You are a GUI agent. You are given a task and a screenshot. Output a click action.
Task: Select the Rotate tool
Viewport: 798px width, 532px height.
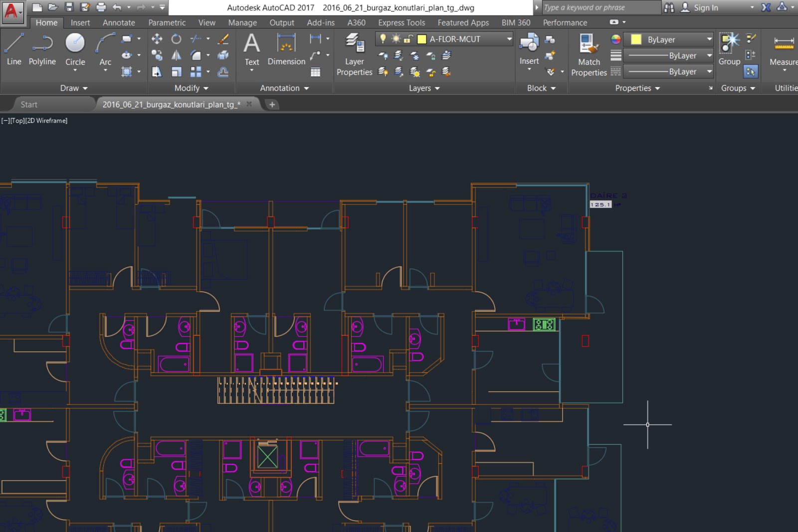176,39
